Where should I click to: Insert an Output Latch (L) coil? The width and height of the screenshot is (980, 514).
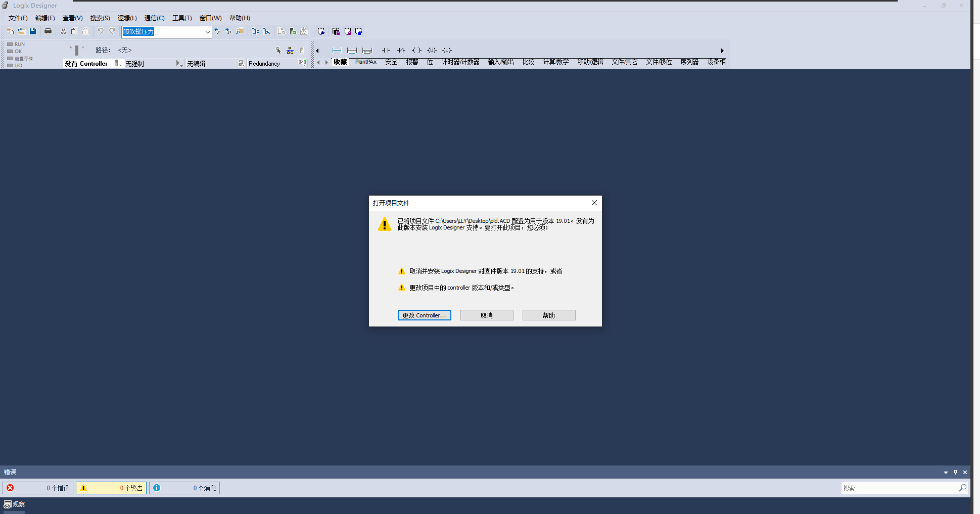pos(447,50)
